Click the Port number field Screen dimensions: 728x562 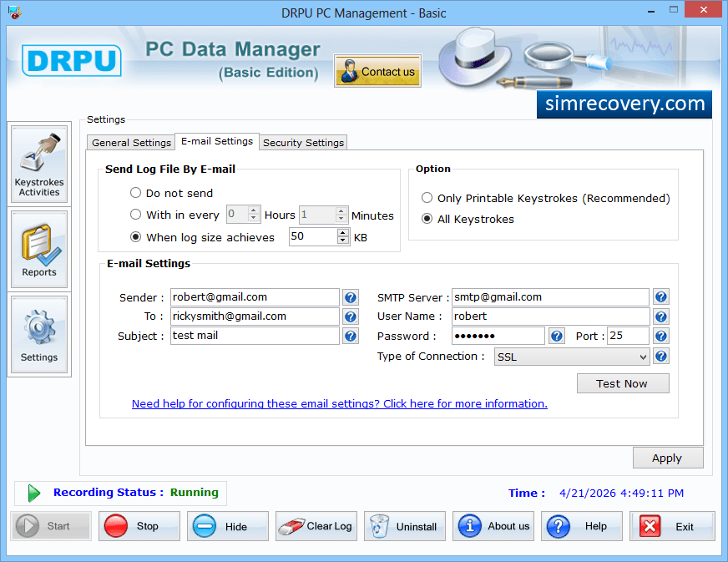pos(628,336)
